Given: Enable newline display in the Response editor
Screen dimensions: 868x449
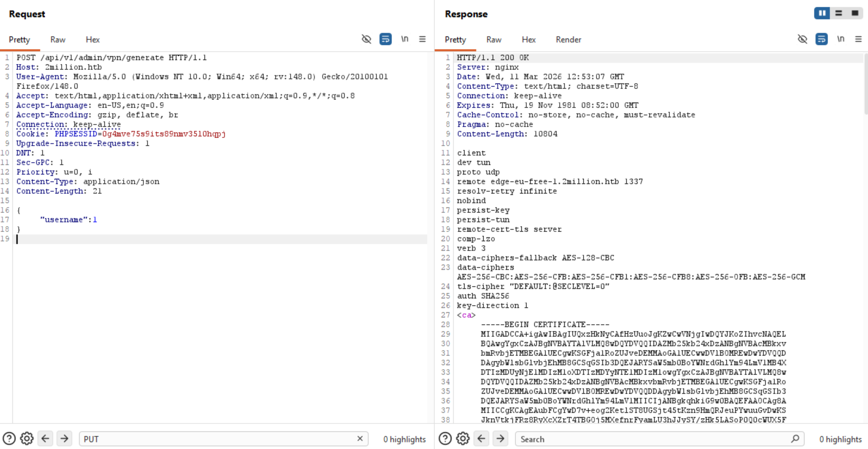Looking at the screenshot, I should (841, 39).
